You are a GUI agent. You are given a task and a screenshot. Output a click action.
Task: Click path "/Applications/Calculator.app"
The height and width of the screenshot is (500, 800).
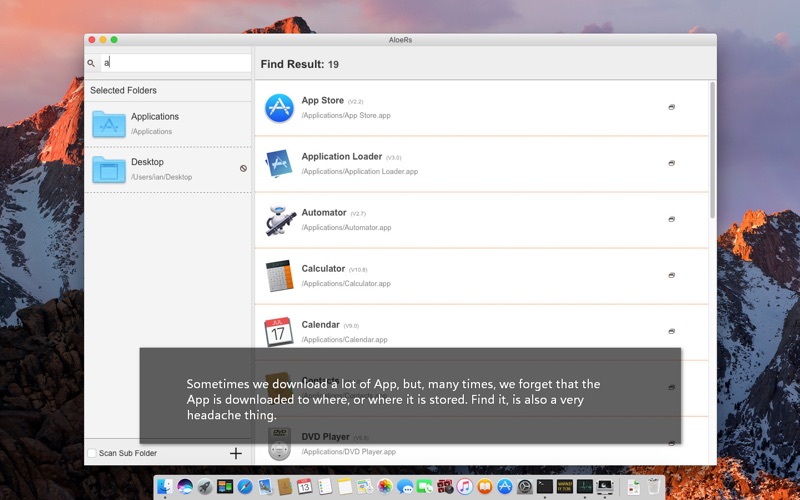[x=346, y=284]
